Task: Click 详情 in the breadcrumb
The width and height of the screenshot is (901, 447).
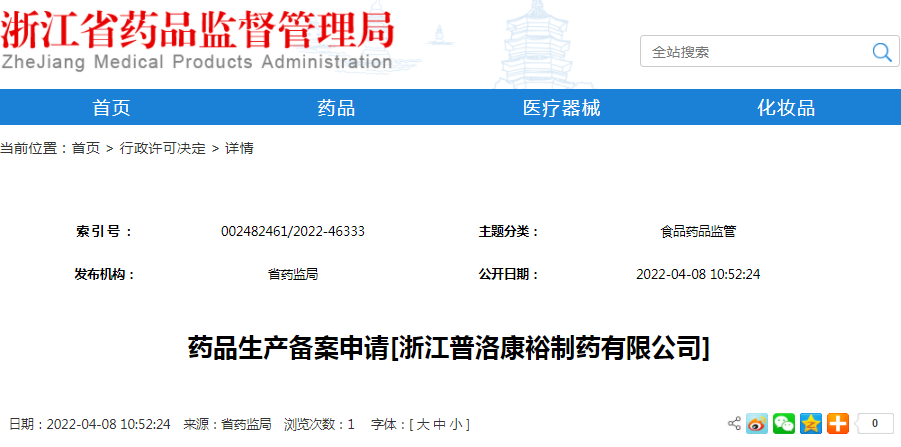Action: point(239,148)
